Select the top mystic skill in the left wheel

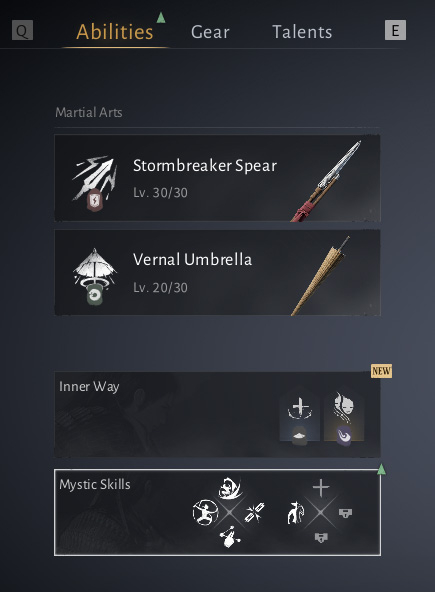[230, 489]
